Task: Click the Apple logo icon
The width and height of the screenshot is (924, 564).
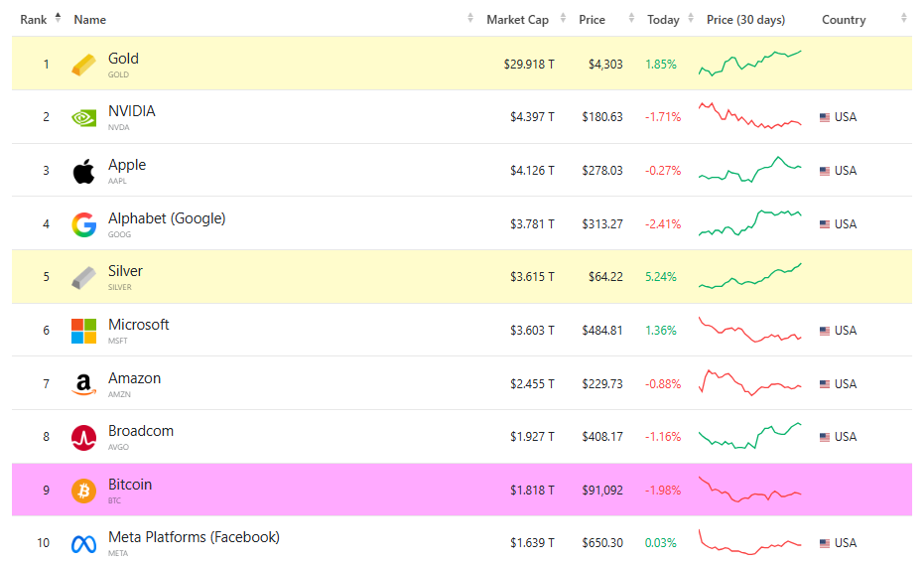Action: coord(84,171)
